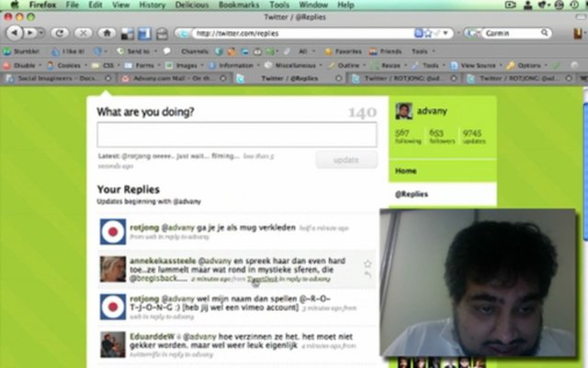Click the advany profile picture in the sidebar

click(404, 111)
